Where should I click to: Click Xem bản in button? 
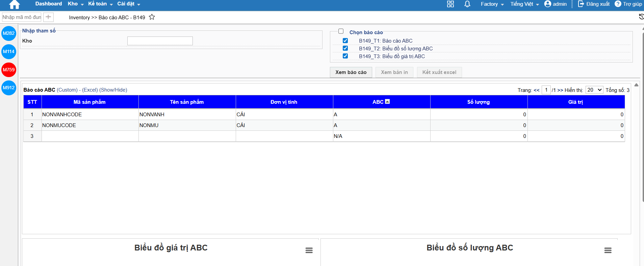point(394,72)
